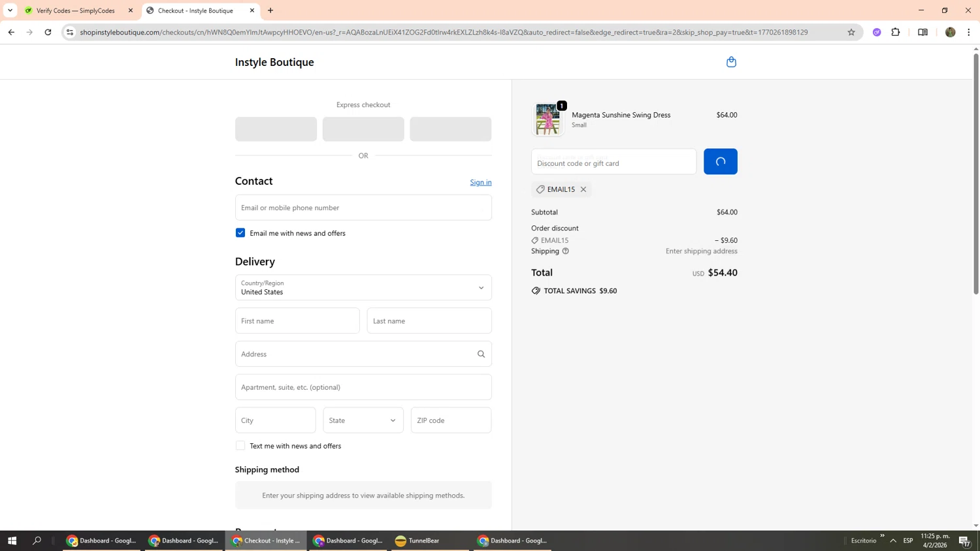Close the Verify Codes SimplyCodes tab
Image resolution: width=980 pixels, height=551 pixels.
131,10
